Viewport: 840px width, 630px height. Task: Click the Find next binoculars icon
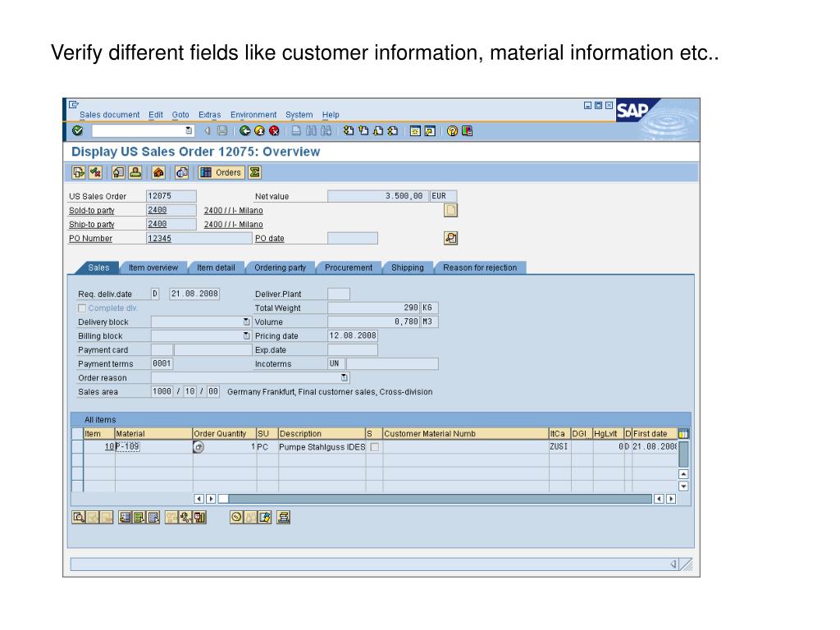[x=326, y=130]
